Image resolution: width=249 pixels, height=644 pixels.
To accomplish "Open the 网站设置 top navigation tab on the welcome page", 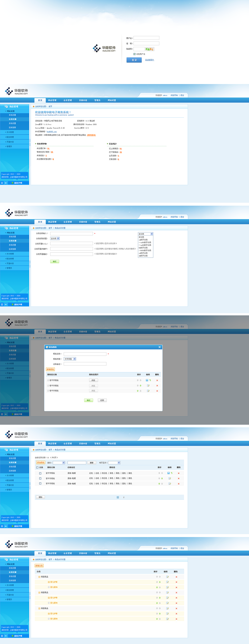I will pos(112,100).
